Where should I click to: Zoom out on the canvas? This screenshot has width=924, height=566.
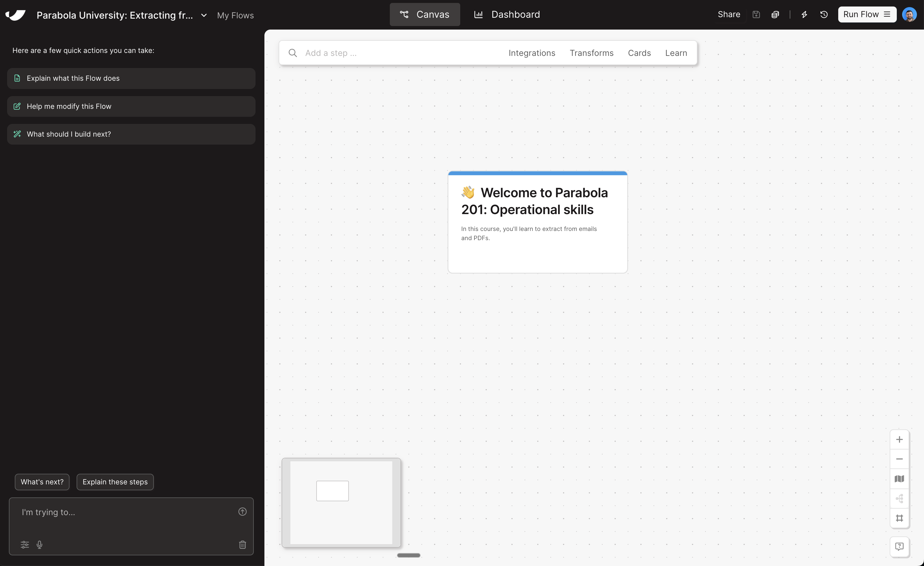[899, 459]
